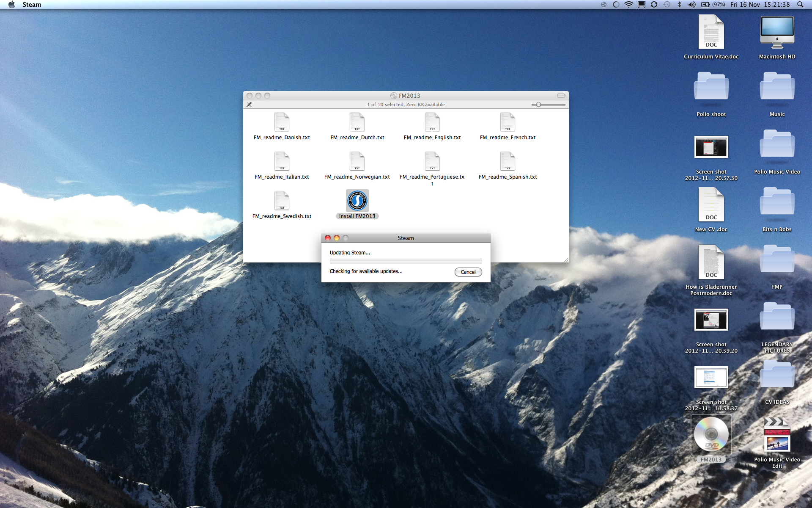Open Spotlight search magnifier in menu bar
The height and width of the screenshot is (508, 812).
pos(800,5)
